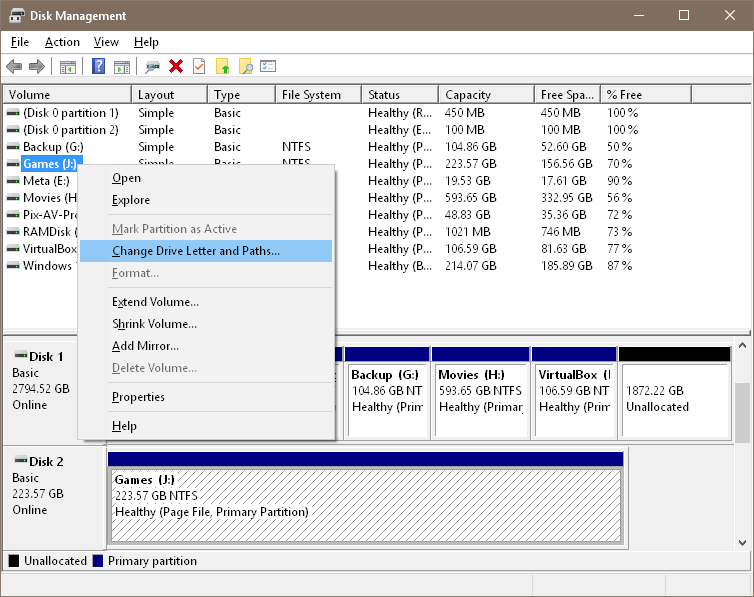The height and width of the screenshot is (597, 754).
Task: Click the drive icon beside Backup (G:)
Action: 13,147
